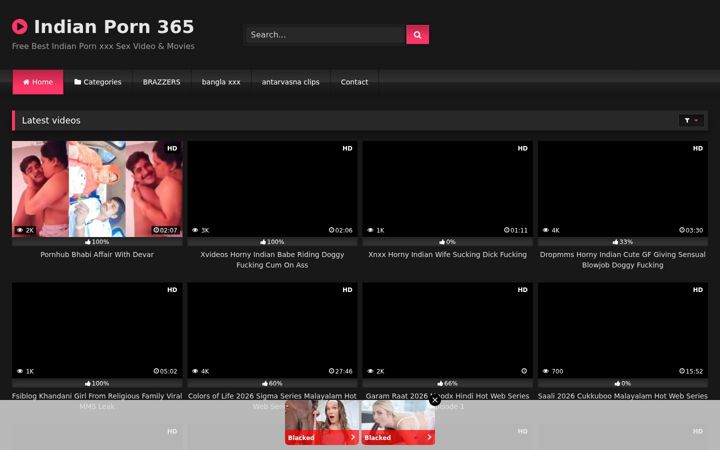The height and width of the screenshot is (450, 720).
Task: Select the BRAZZERS menu item
Action: (162, 82)
